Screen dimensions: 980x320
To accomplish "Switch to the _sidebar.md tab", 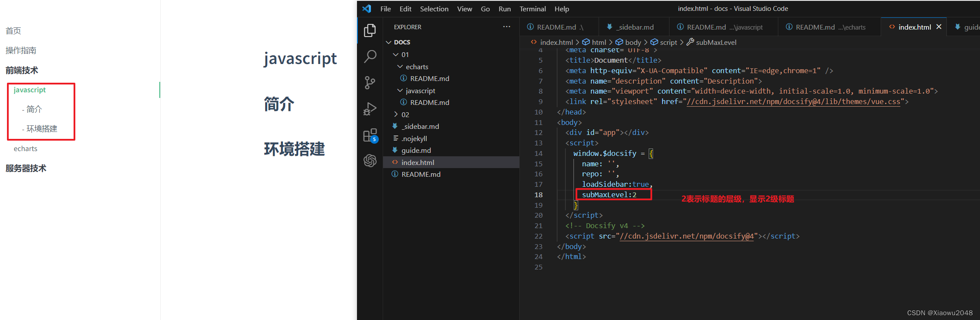I will (633, 27).
